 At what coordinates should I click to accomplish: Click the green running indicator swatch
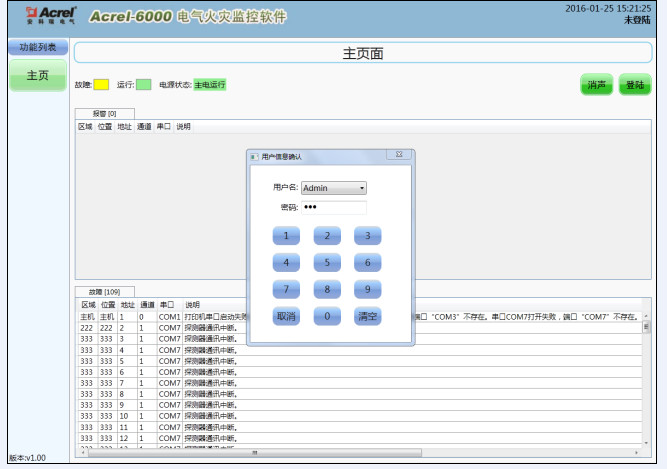(x=144, y=85)
